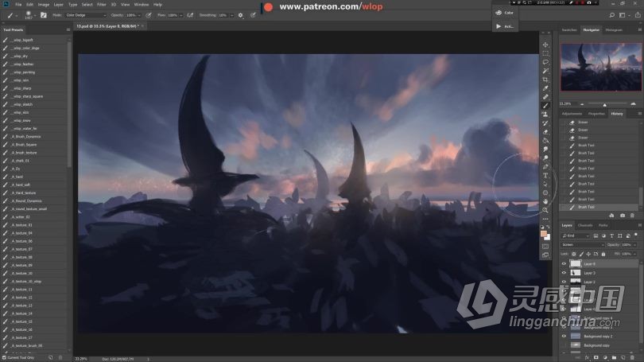Viewport: 644px width, 362px height.
Task: Open layer filter Kind dropdown
Action: click(575, 235)
